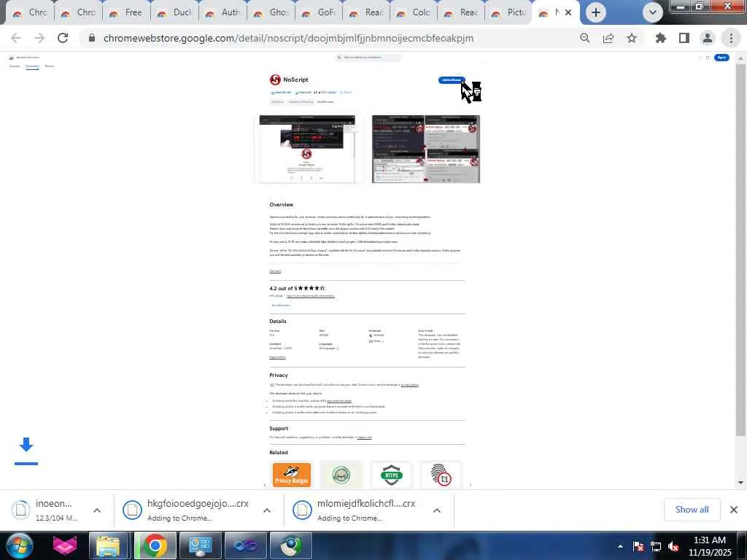View site info via the padlock icon
747x560 pixels.
92,38
